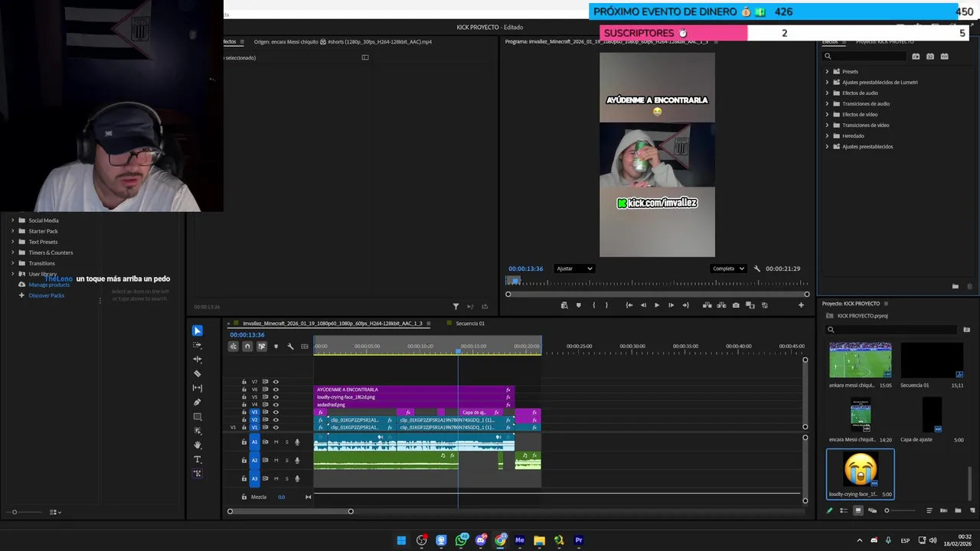Expand Text Presets category
980x551 pixels.
pos(12,242)
